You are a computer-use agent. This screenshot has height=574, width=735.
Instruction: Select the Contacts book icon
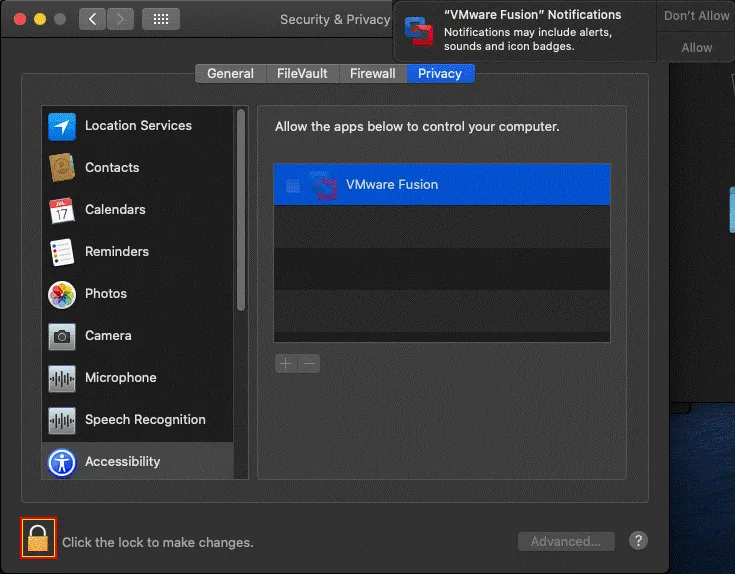tap(62, 168)
